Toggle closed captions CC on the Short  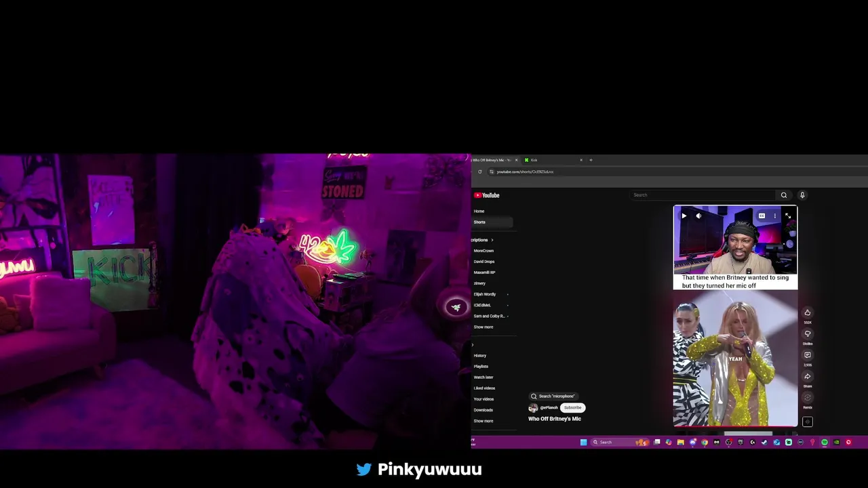tap(762, 216)
